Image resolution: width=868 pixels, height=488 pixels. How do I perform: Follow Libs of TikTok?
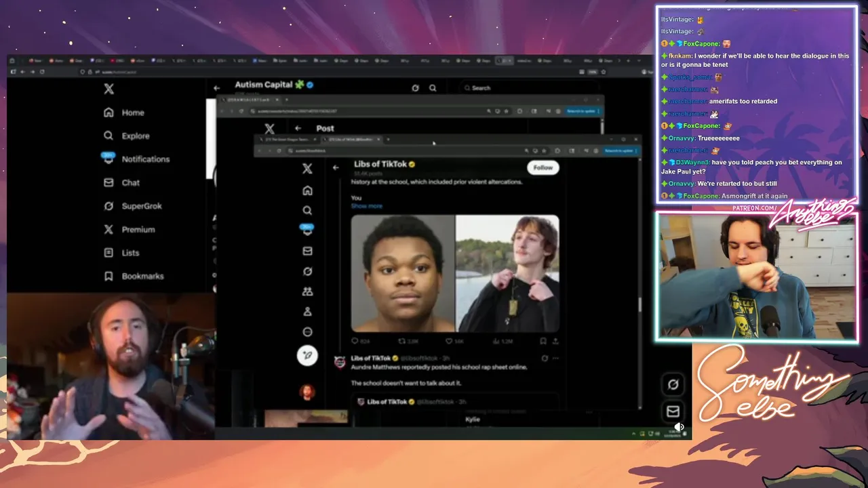(543, 167)
